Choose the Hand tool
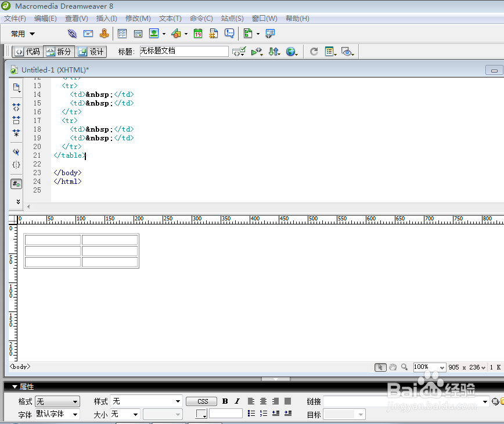Screen dimensions: 504x424 [393, 367]
